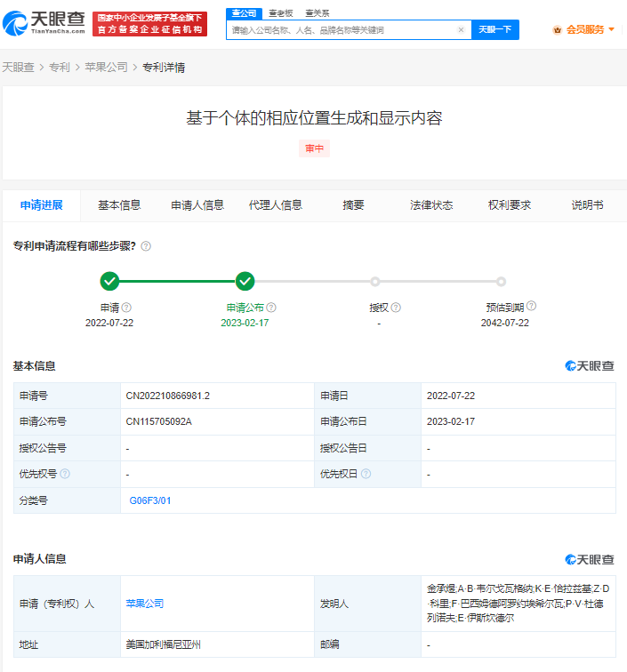Click the address value 美国加利福尼亚州
Image resolution: width=627 pixels, height=672 pixels.
[163, 644]
